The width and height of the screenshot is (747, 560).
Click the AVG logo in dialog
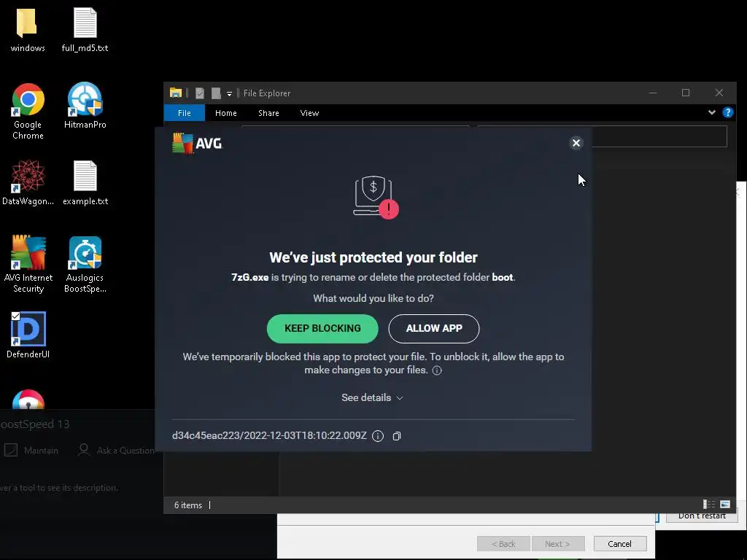[197, 143]
